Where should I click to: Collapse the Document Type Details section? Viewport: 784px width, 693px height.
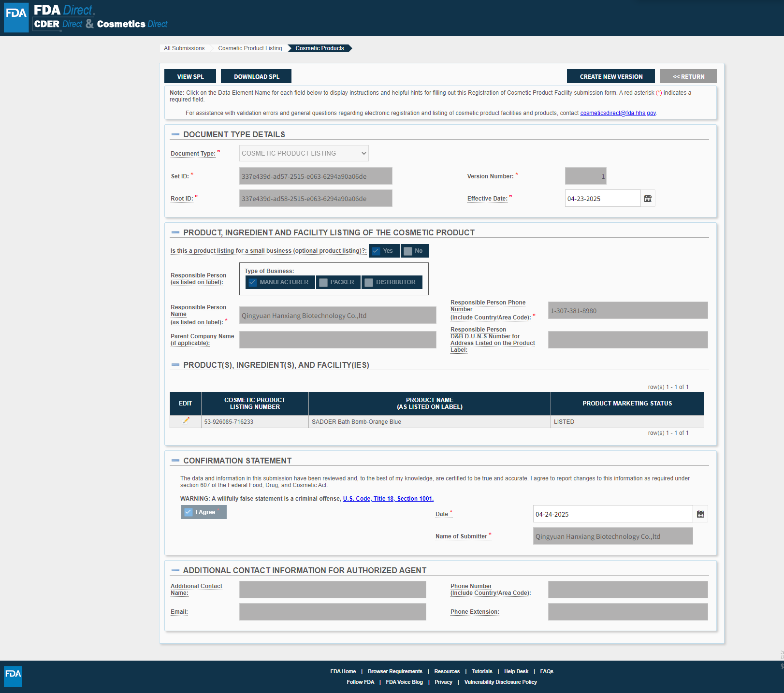click(x=175, y=134)
